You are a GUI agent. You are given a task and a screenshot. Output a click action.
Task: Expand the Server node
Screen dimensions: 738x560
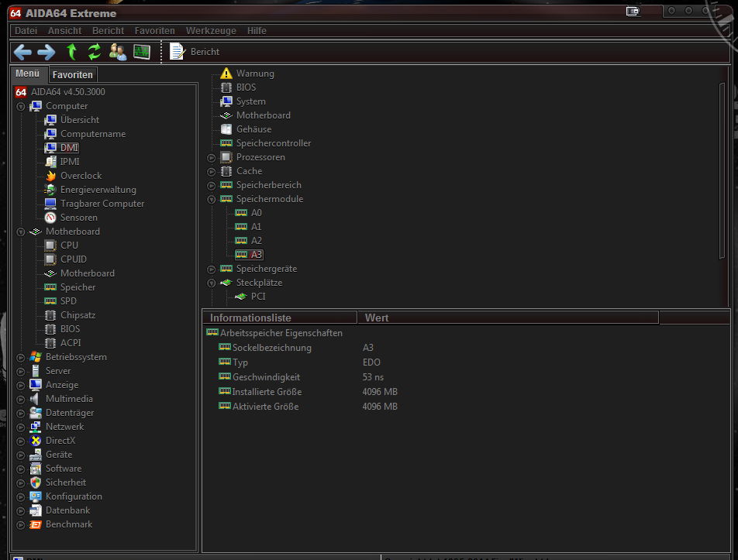21,372
